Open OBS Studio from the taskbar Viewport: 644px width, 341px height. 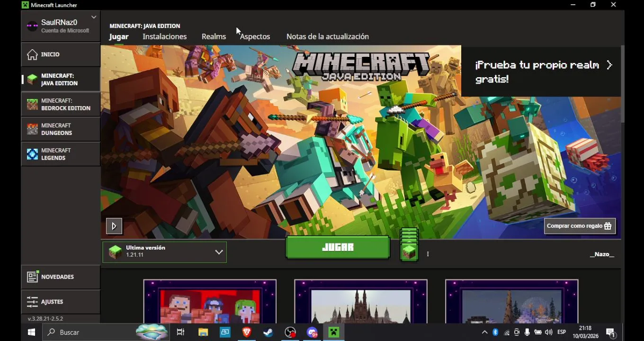coord(290,332)
